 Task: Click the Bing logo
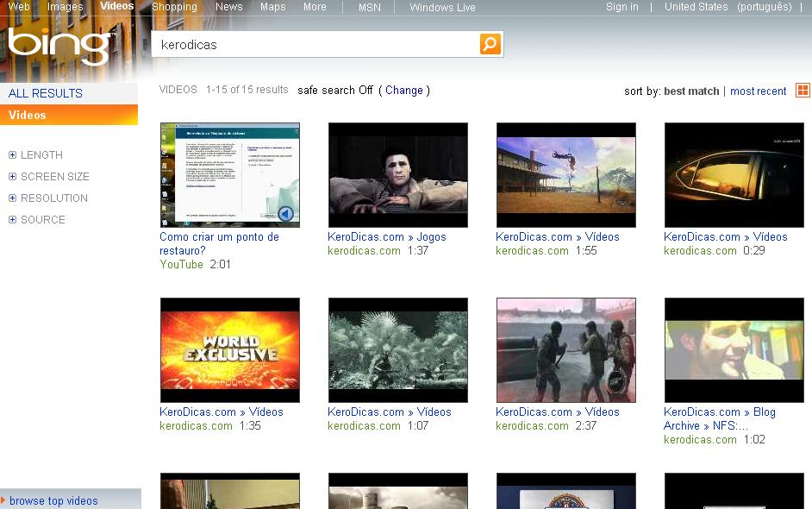[60, 47]
